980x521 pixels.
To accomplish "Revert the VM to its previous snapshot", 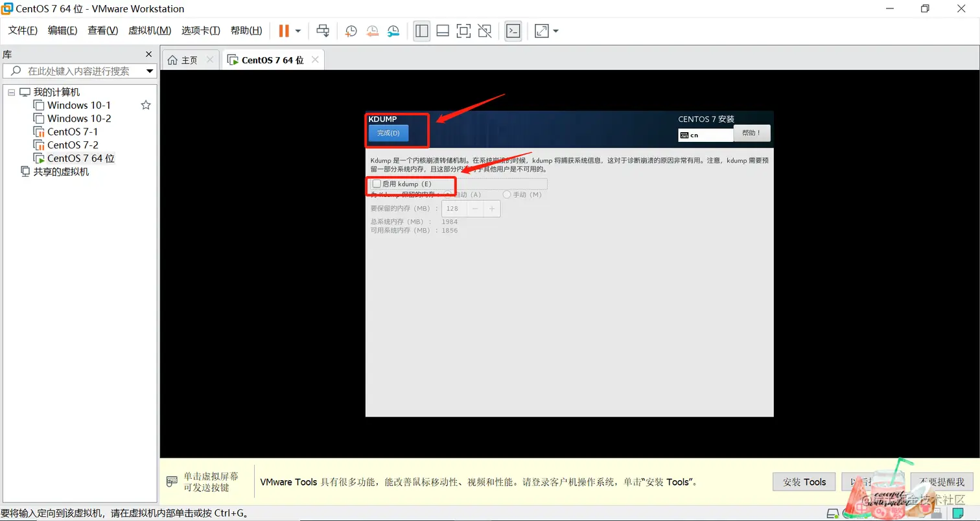I will point(372,30).
